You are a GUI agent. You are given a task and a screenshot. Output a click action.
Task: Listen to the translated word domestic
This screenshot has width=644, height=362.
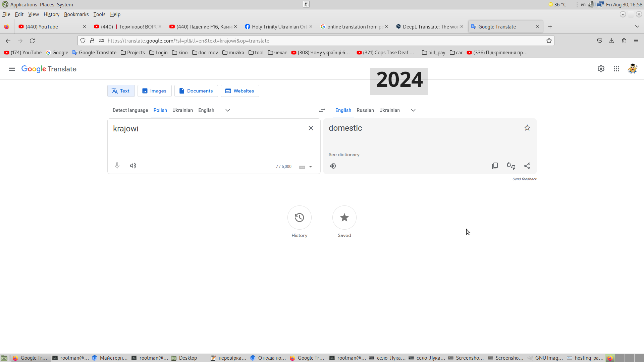coord(333,166)
